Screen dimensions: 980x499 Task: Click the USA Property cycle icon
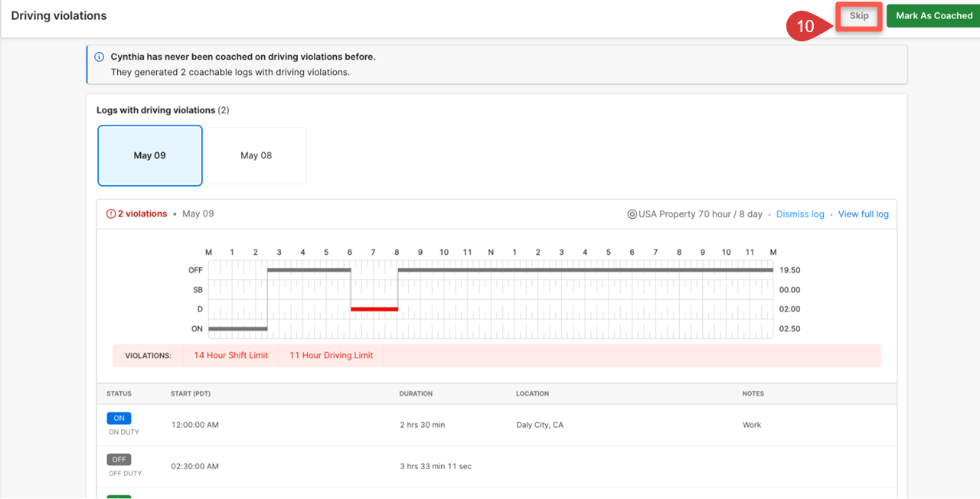coord(632,214)
